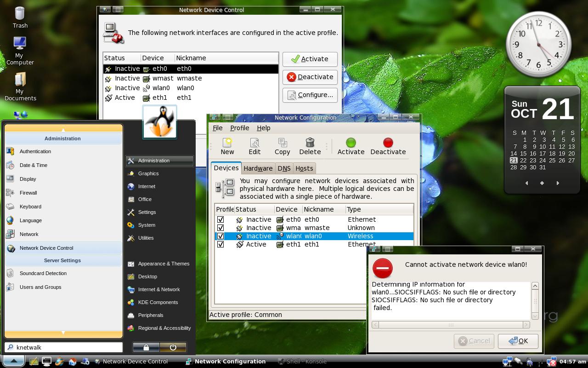Click terminal launcher icon in taskbar
The height and width of the screenshot is (368, 588).
[46, 362]
